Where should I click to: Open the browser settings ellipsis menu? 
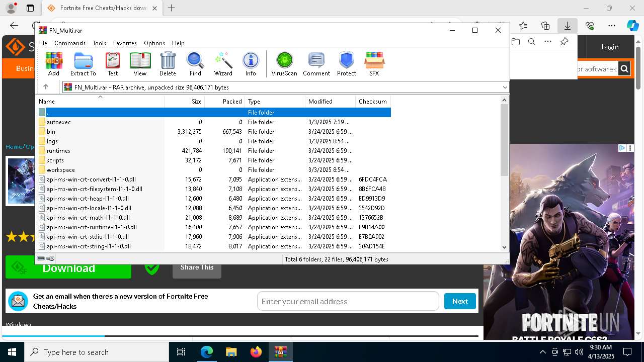tap(612, 26)
